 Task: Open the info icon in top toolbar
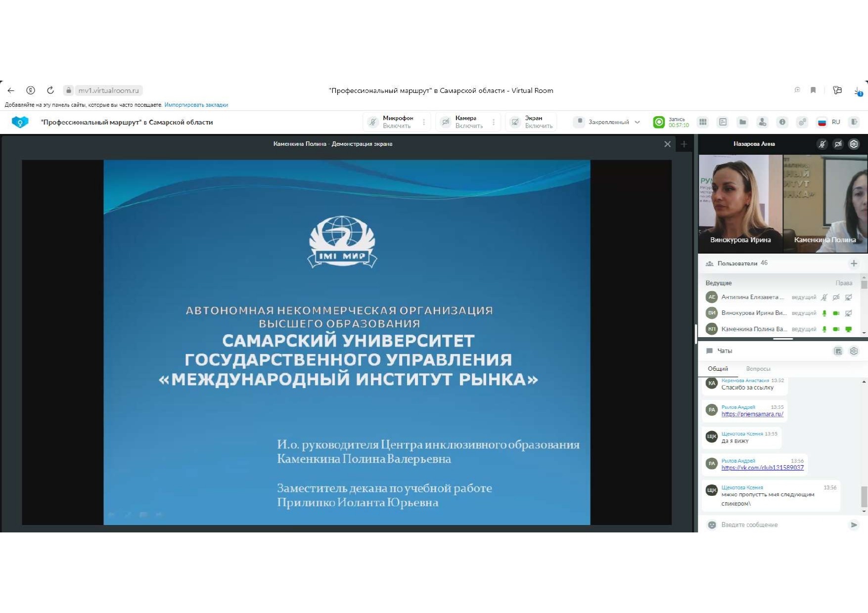782,122
